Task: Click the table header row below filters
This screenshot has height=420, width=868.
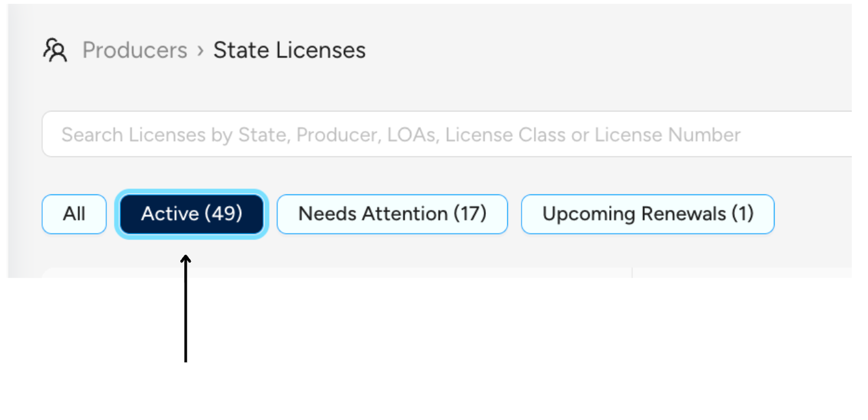Action: click(x=389, y=272)
